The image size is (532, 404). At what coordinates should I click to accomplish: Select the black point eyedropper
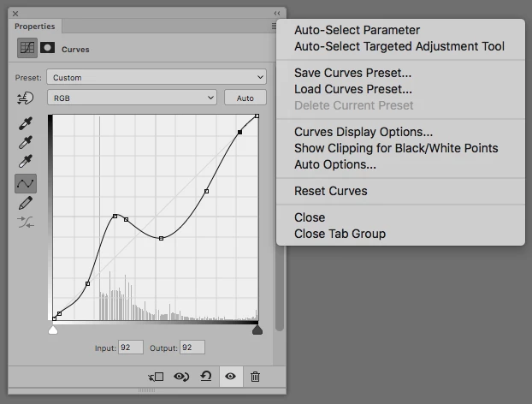tap(26, 123)
